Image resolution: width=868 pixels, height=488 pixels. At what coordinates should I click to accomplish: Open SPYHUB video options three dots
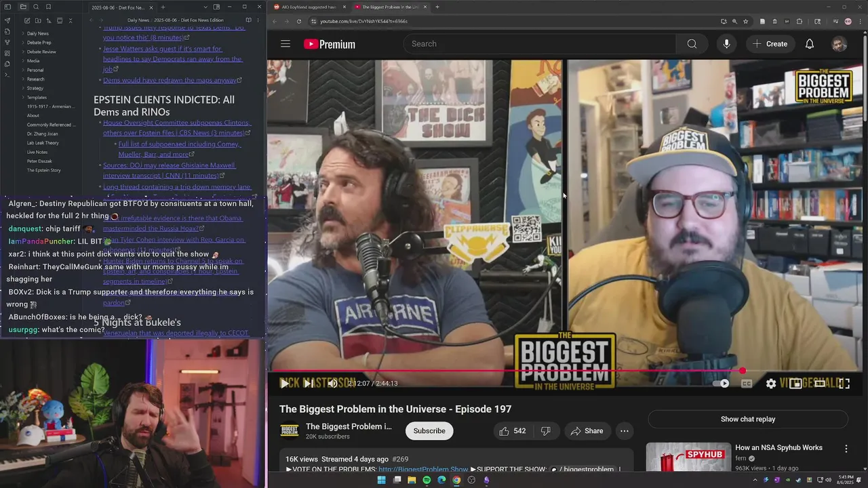[x=846, y=449]
